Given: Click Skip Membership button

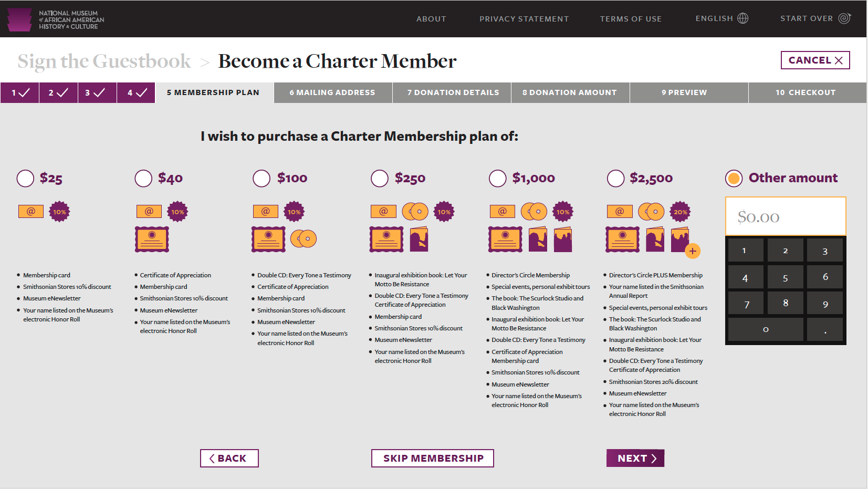Looking at the screenshot, I should click(x=433, y=459).
